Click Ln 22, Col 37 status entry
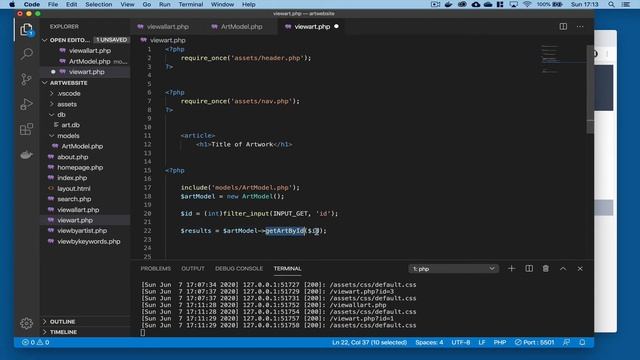This screenshot has height=360, width=640. click(x=369, y=342)
